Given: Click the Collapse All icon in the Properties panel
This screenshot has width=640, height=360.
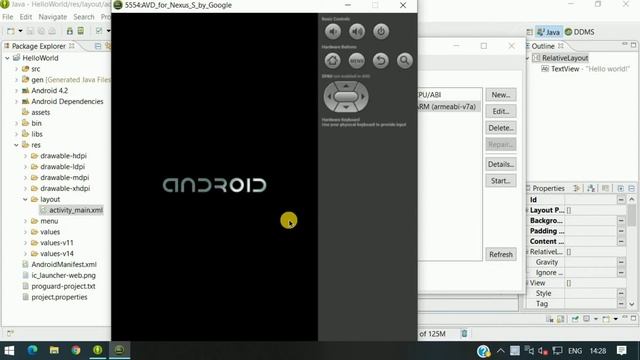Looking at the screenshot, I should [x=631, y=188].
